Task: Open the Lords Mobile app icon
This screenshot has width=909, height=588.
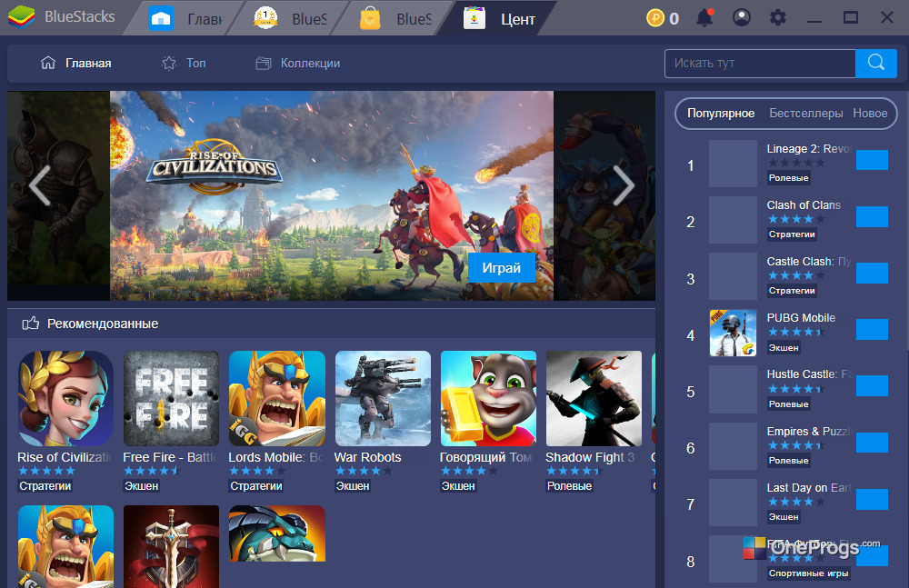Action: 277,398
